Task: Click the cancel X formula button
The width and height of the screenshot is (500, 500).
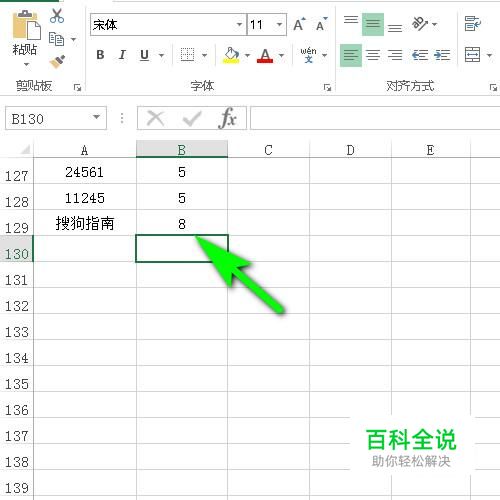Action: point(155,118)
